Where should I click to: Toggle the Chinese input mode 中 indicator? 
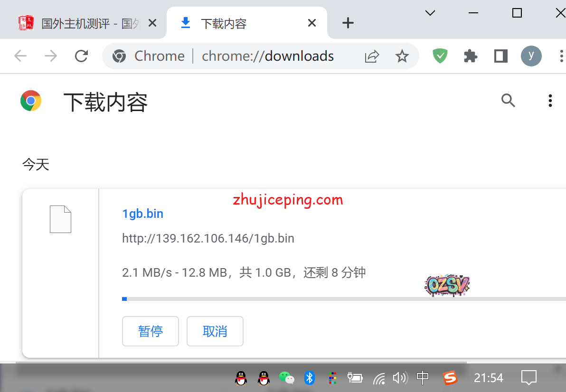point(422,378)
